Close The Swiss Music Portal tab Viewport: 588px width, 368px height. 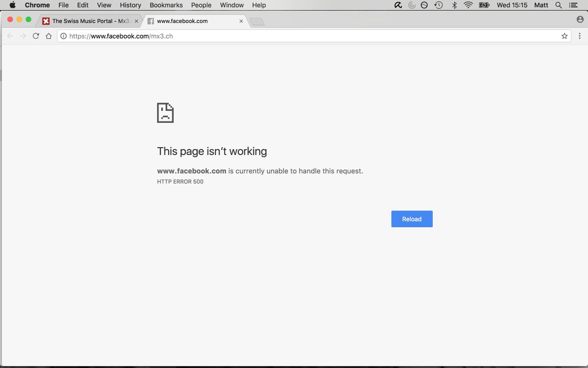pyautogui.click(x=136, y=22)
